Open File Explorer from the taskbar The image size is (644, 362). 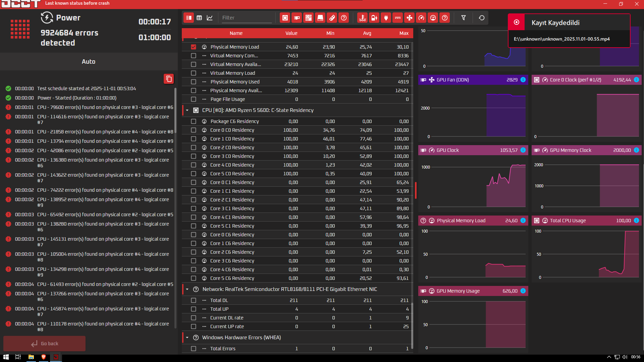click(x=31, y=357)
